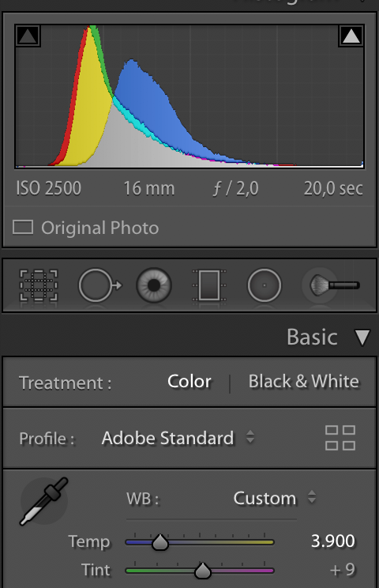Click the Basic panel header label
The image size is (379, 588).
pyautogui.click(x=312, y=337)
